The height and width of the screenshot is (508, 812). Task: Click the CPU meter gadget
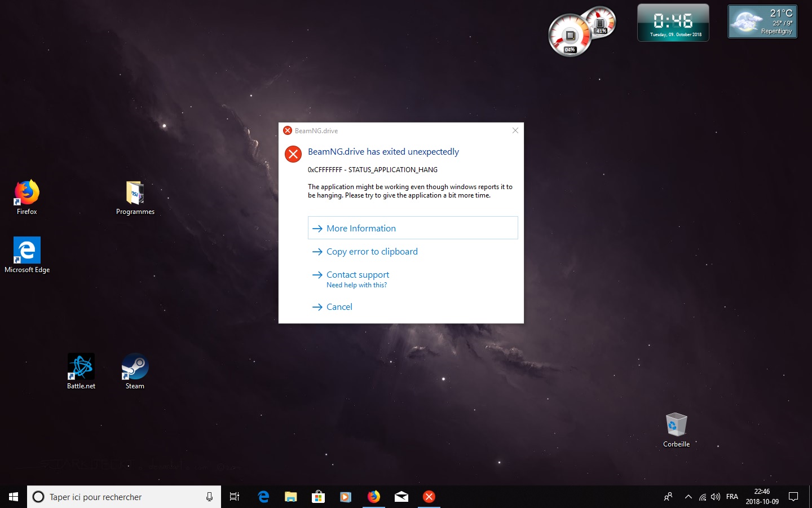570,36
